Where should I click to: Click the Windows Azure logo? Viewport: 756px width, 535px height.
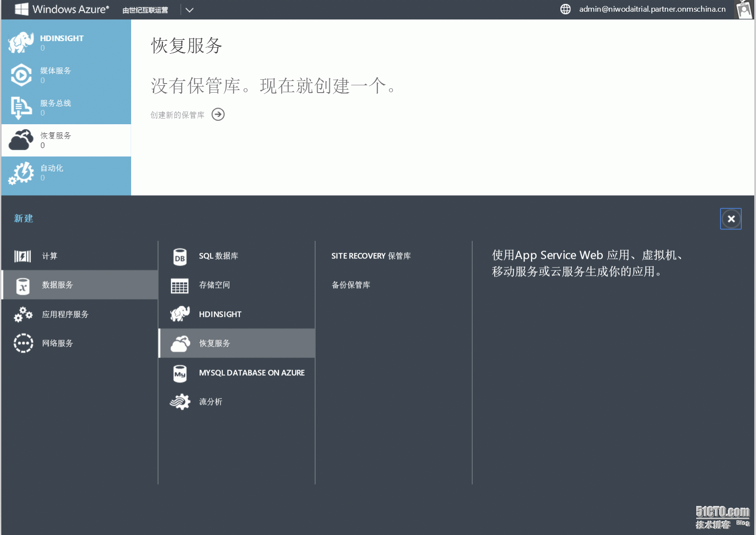click(61, 9)
